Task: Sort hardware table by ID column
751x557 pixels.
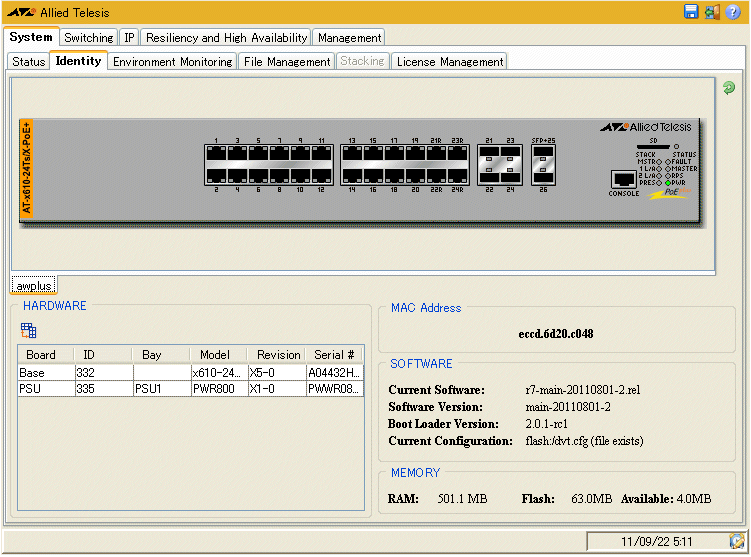Action: 103,354
